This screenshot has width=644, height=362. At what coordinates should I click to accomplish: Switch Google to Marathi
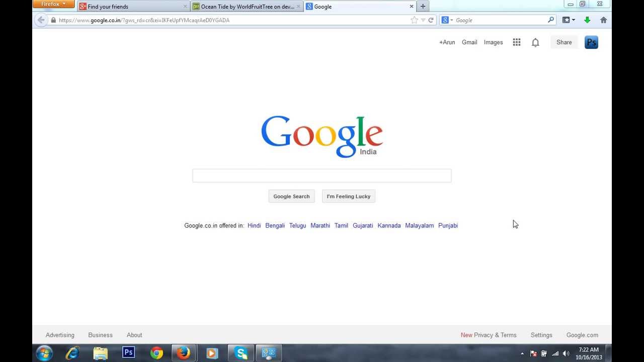click(x=320, y=226)
